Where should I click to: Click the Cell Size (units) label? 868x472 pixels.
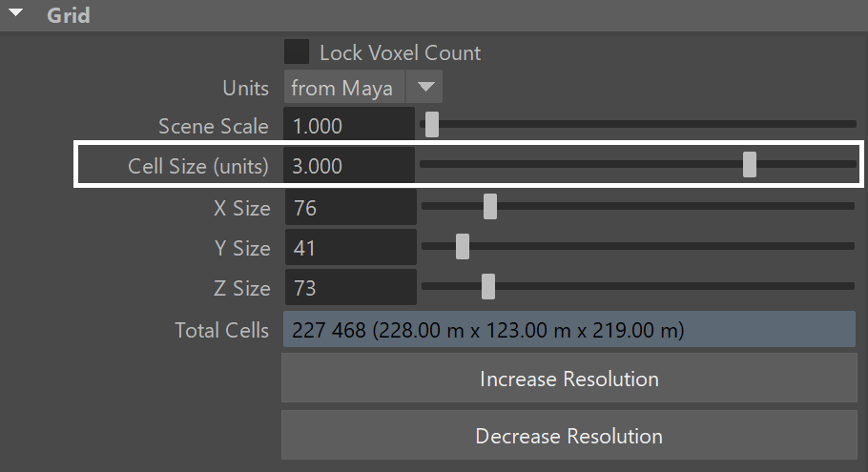(x=197, y=166)
